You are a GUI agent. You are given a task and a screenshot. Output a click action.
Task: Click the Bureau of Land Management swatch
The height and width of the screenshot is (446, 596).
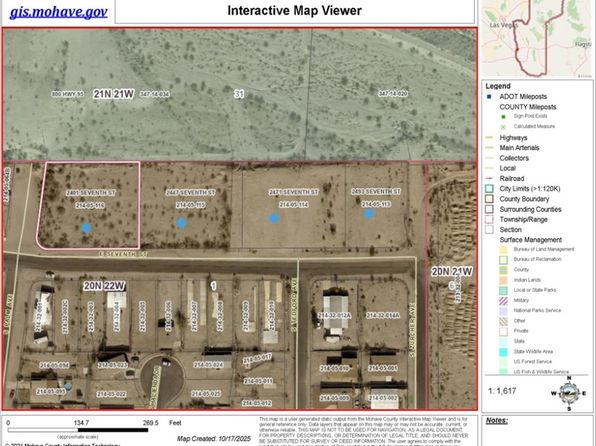coord(503,250)
